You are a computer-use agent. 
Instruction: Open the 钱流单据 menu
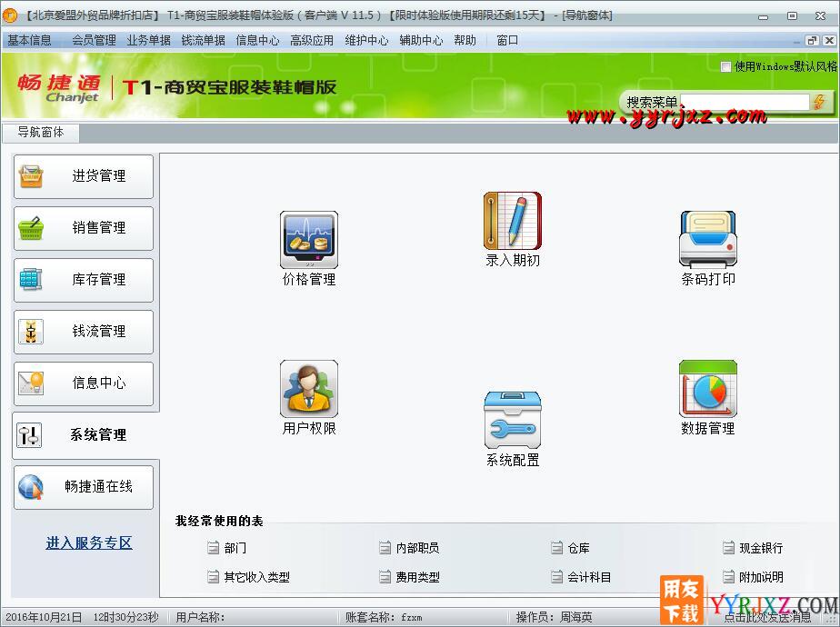[x=203, y=41]
